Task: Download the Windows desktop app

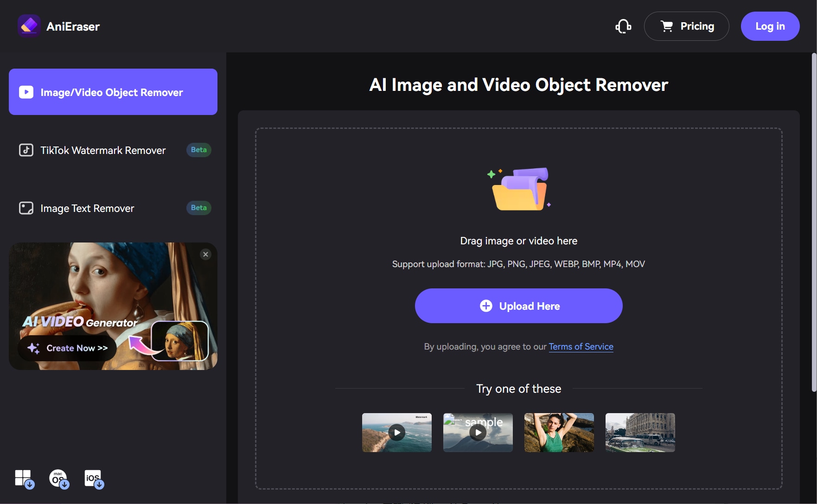Action: point(24,478)
